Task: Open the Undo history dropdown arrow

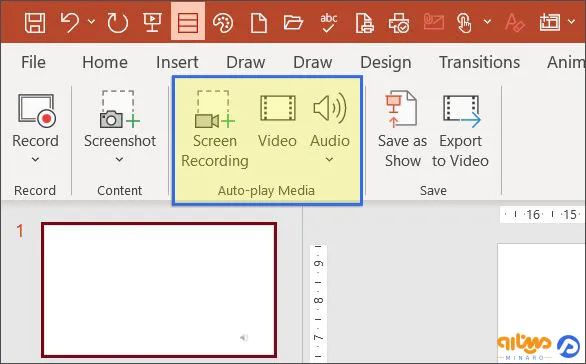Action: 92,22
